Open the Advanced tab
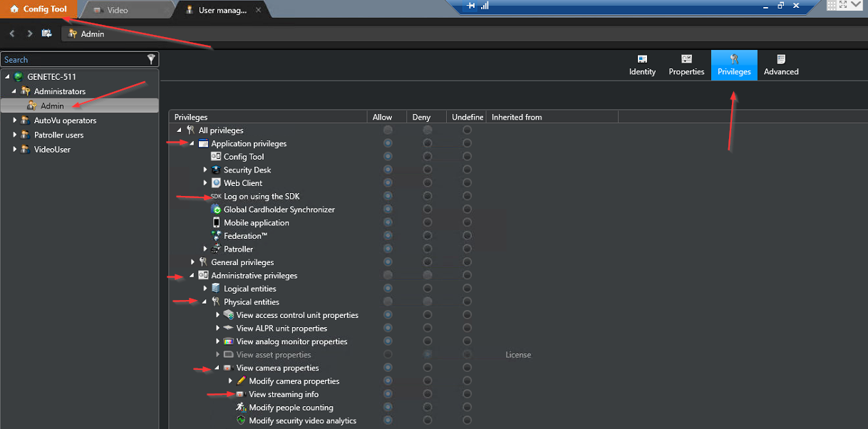The height and width of the screenshot is (429, 868). point(781,65)
